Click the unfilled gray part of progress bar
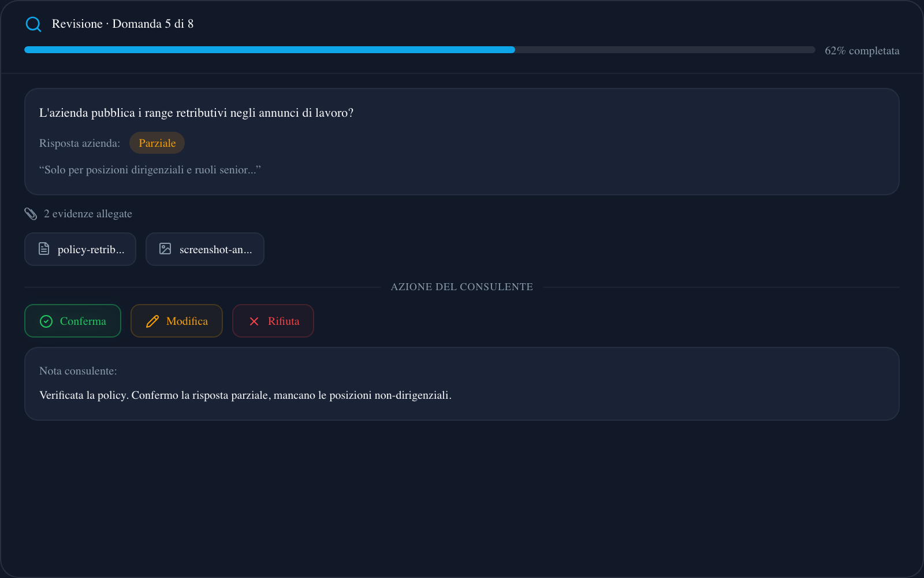This screenshot has height=578, width=924. coord(664,50)
